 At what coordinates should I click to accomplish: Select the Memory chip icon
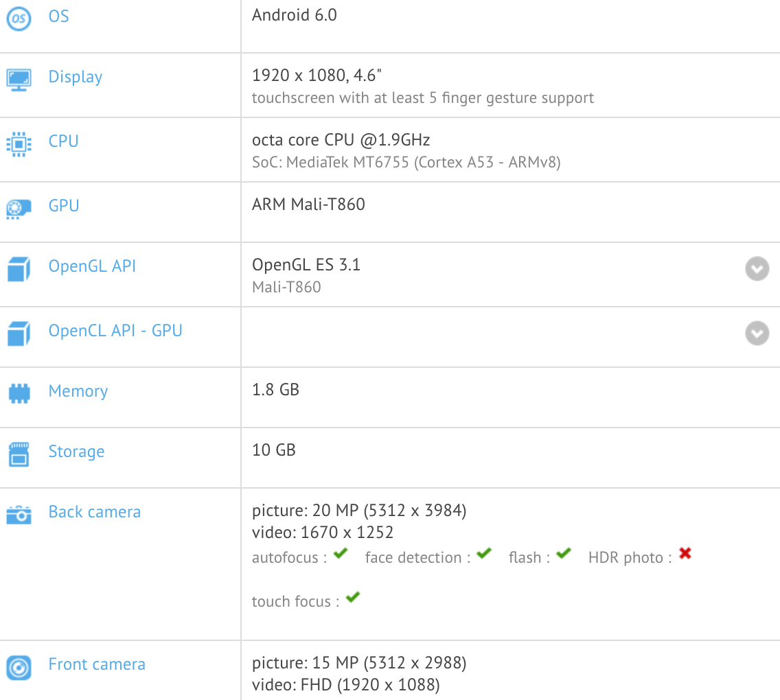pos(19,393)
